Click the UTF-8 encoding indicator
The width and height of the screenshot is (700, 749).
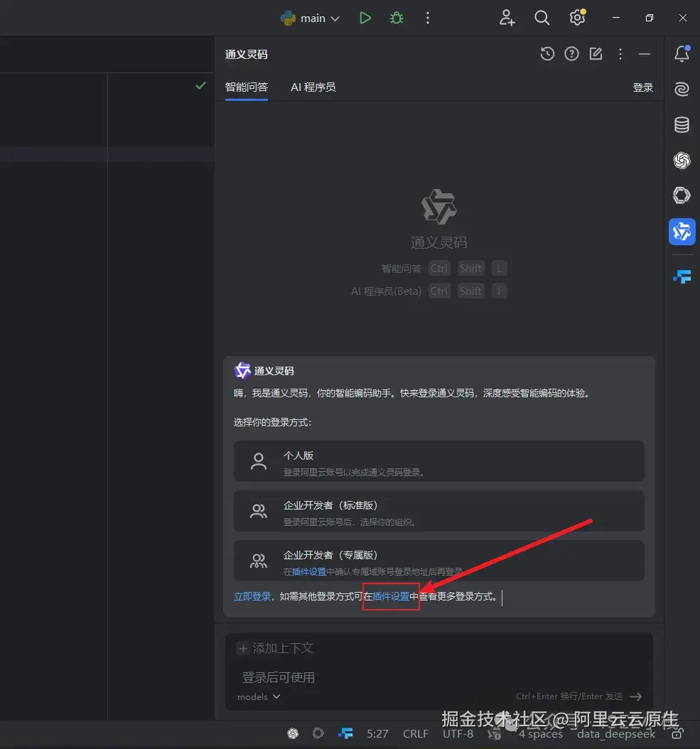[x=457, y=733]
